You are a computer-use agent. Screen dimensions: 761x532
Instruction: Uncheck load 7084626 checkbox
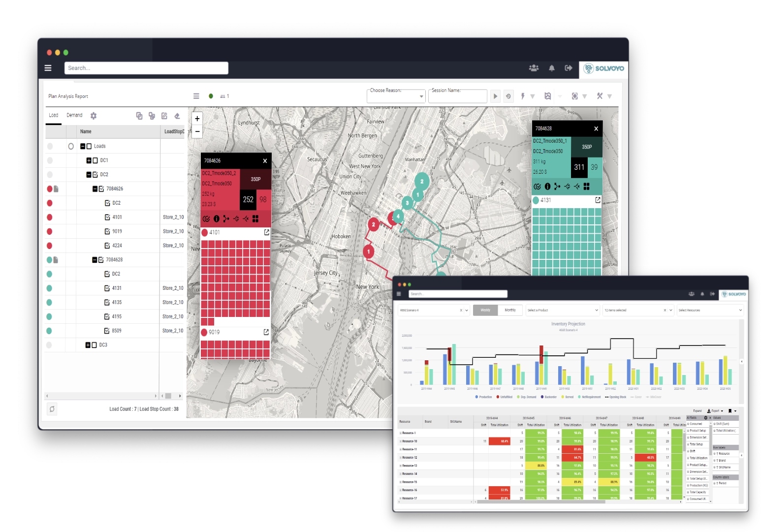[101, 189]
